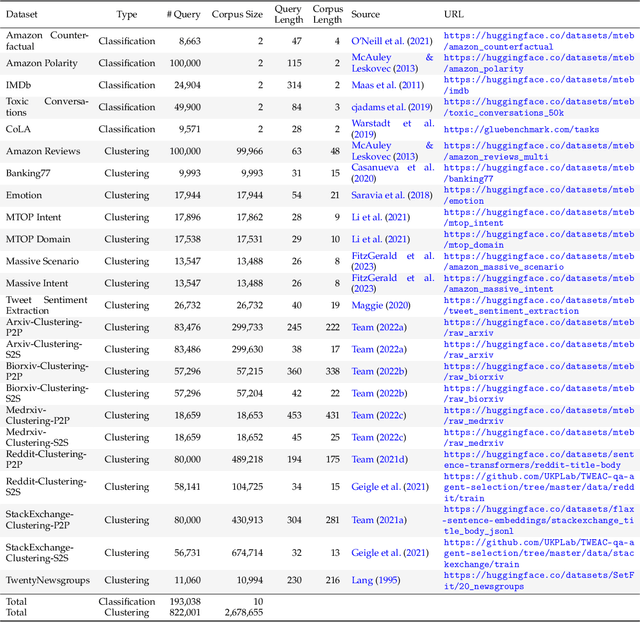Screen dimensions: 640x622
Task: Open the Team (2021d) reference for Reddit-Clustering-P2P
Action: click(380, 458)
